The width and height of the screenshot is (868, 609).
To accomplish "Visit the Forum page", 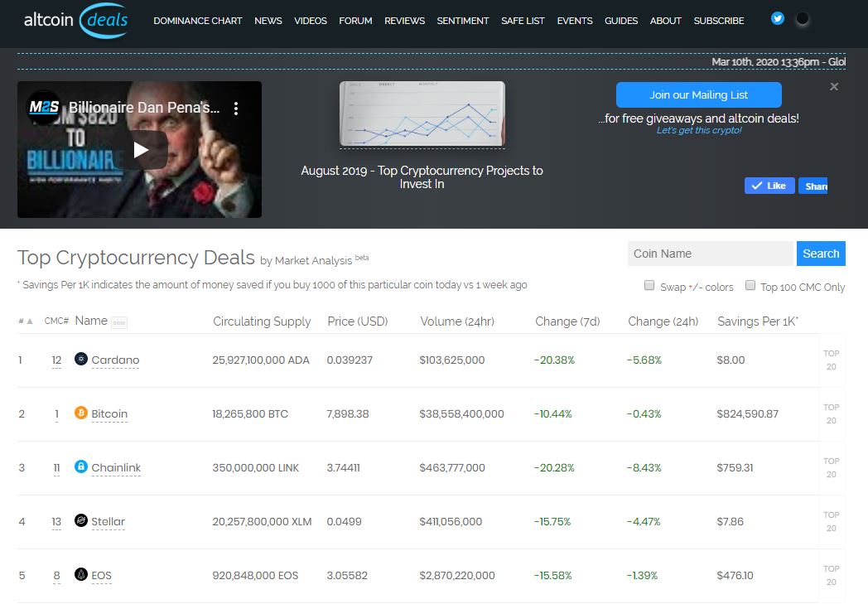I will [x=355, y=21].
